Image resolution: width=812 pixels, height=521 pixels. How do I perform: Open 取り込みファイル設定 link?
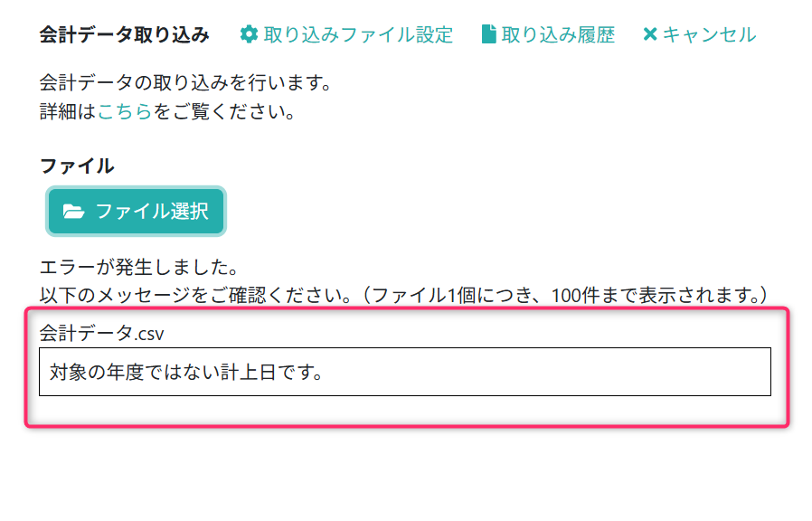pyautogui.click(x=358, y=35)
